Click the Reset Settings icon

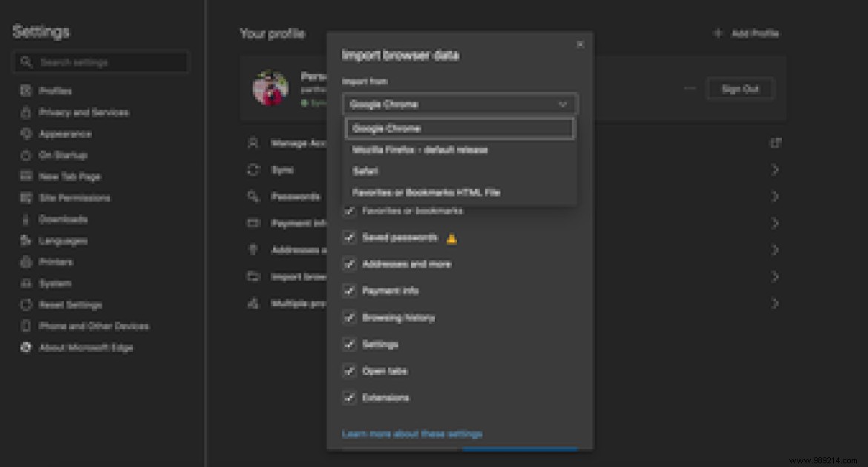(x=25, y=305)
